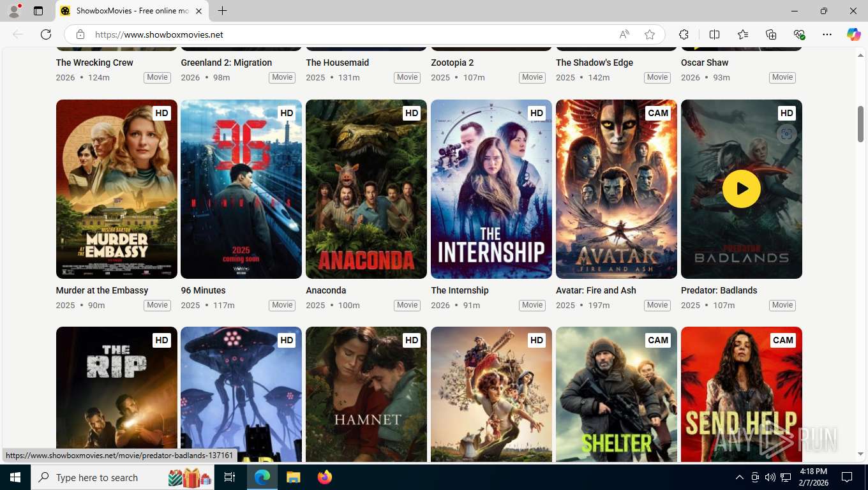Open Murder at the Embassy poster
Image resolution: width=868 pixels, height=490 pixels.
pyautogui.click(x=117, y=189)
